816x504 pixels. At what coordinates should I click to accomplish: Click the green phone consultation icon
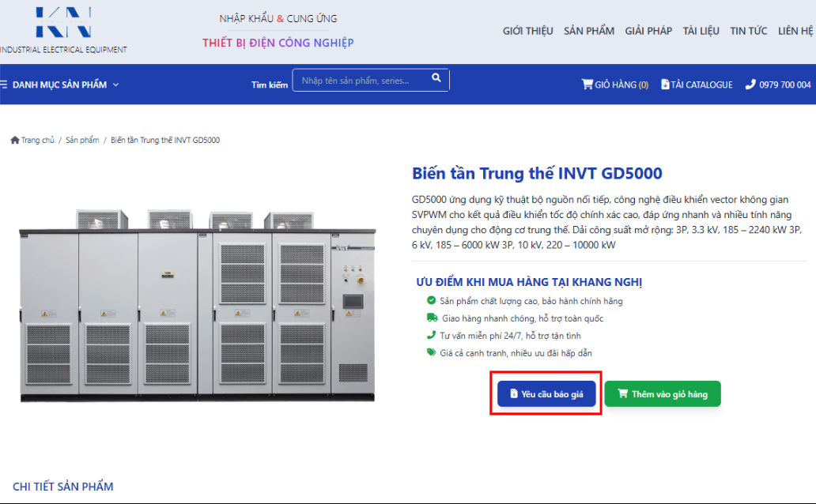pos(431,335)
